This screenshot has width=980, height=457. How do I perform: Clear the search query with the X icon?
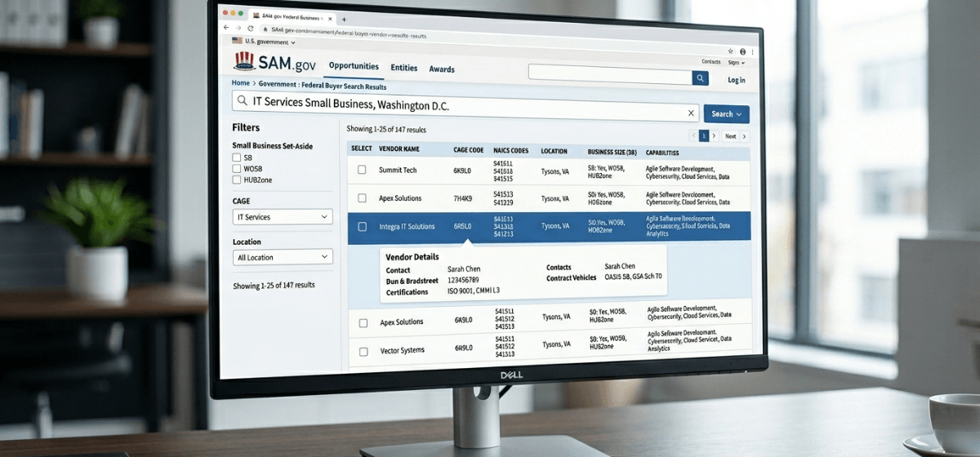click(691, 113)
